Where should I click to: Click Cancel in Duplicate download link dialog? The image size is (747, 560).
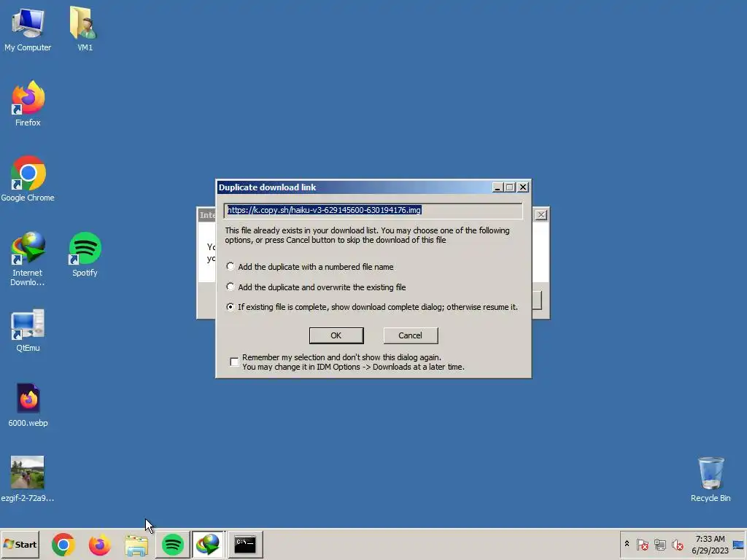click(x=410, y=335)
